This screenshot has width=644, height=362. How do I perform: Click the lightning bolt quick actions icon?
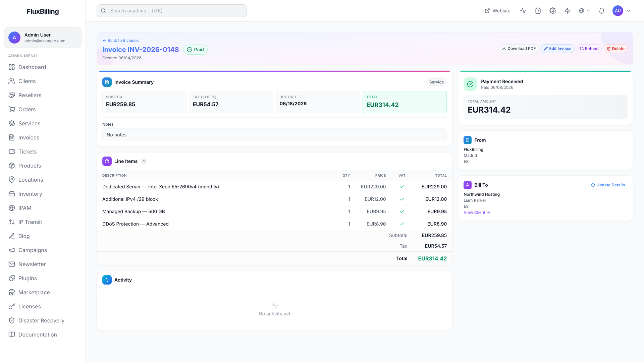[x=568, y=11]
